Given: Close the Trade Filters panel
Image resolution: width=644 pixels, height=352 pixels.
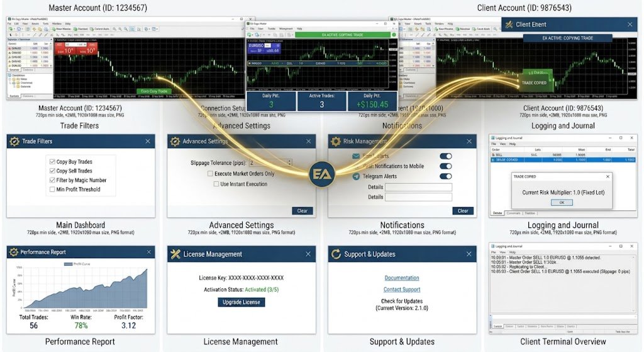Looking at the screenshot, I should point(148,141).
